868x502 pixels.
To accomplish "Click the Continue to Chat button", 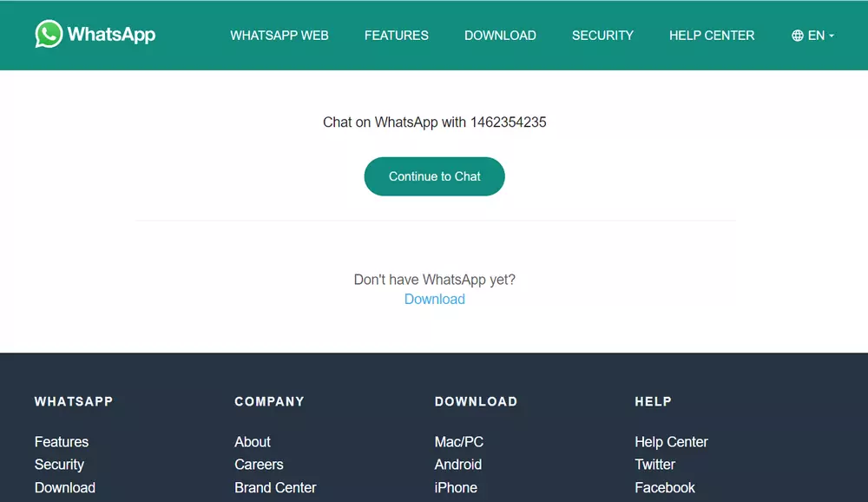I will coord(435,176).
